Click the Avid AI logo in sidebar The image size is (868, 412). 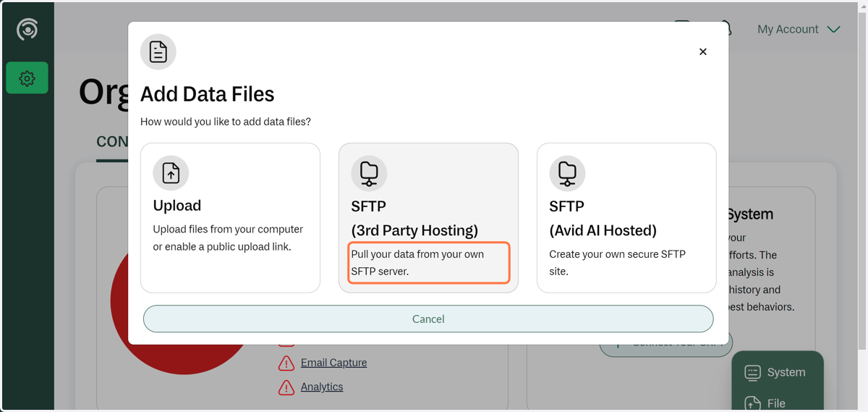tap(27, 30)
